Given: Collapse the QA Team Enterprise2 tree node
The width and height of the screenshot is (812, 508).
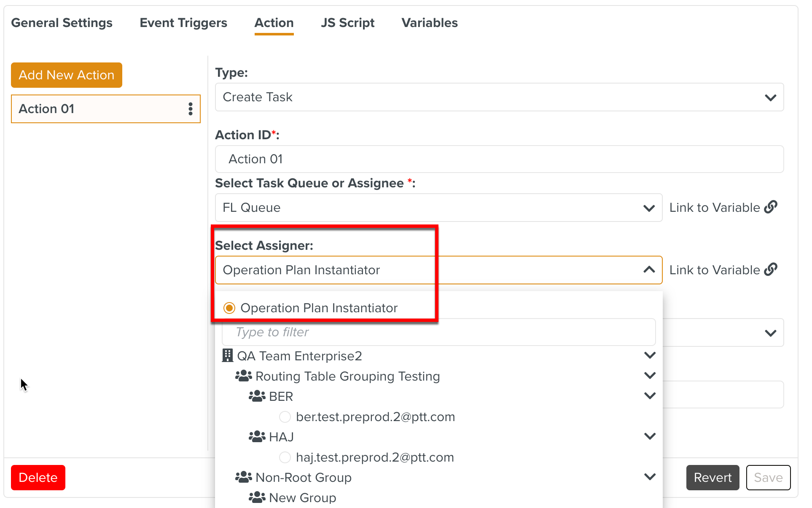Looking at the screenshot, I should point(650,356).
